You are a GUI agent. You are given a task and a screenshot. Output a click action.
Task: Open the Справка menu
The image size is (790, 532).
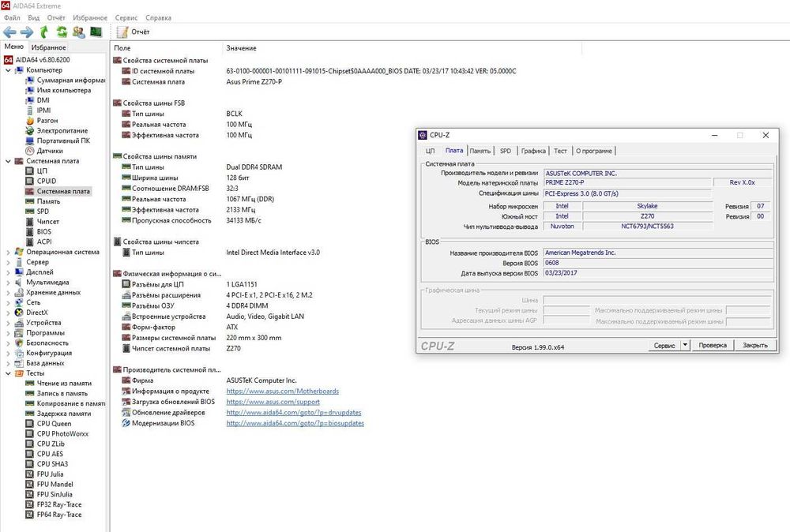(158, 17)
